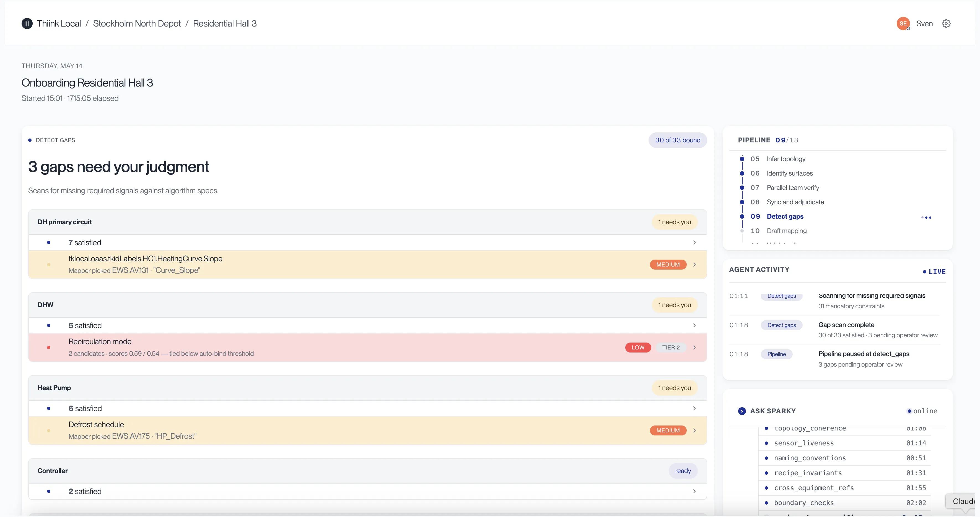Click 1 needs you on DH primary circuit
Viewport: 980px width, 517px height.
click(675, 222)
